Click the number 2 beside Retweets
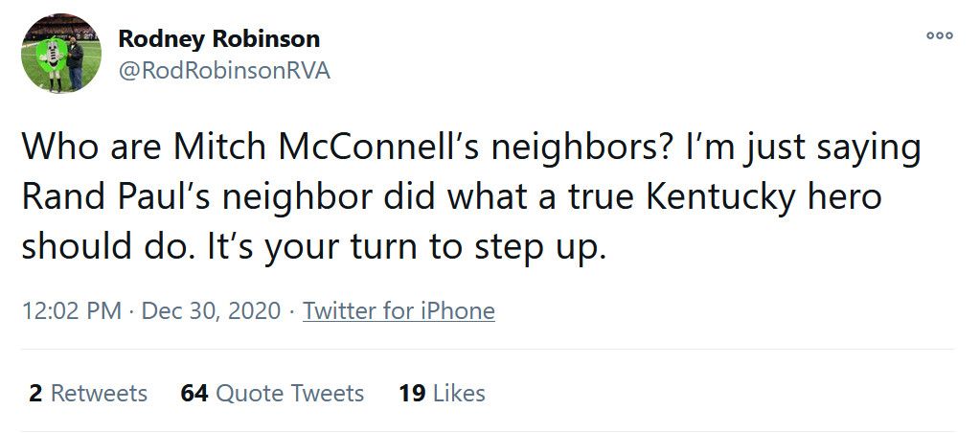 (35, 394)
